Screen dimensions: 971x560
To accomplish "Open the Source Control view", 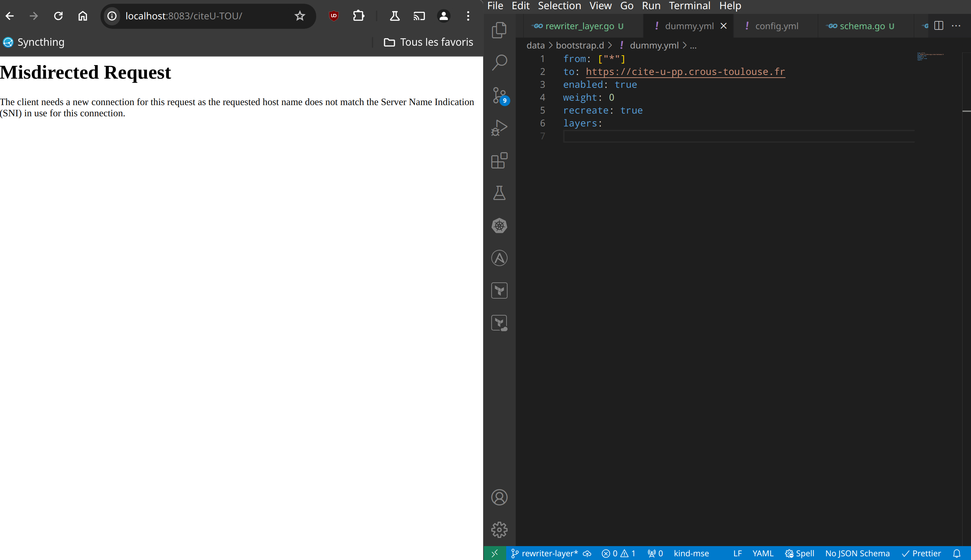I will click(499, 95).
